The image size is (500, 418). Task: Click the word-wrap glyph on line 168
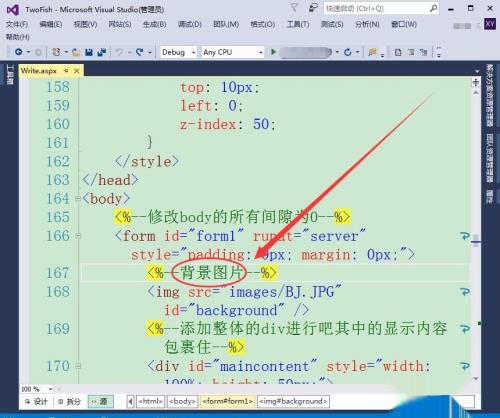point(465,292)
